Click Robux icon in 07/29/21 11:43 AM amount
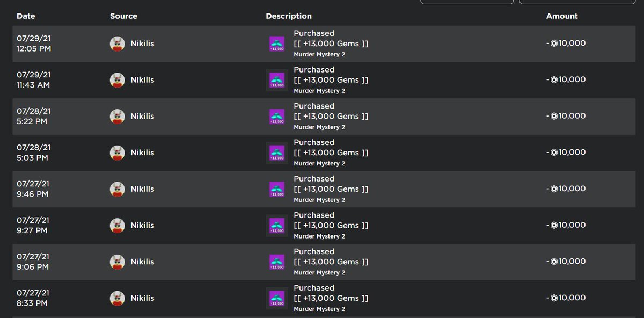The width and height of the screenshot is (644, 318). click(554, 80)
